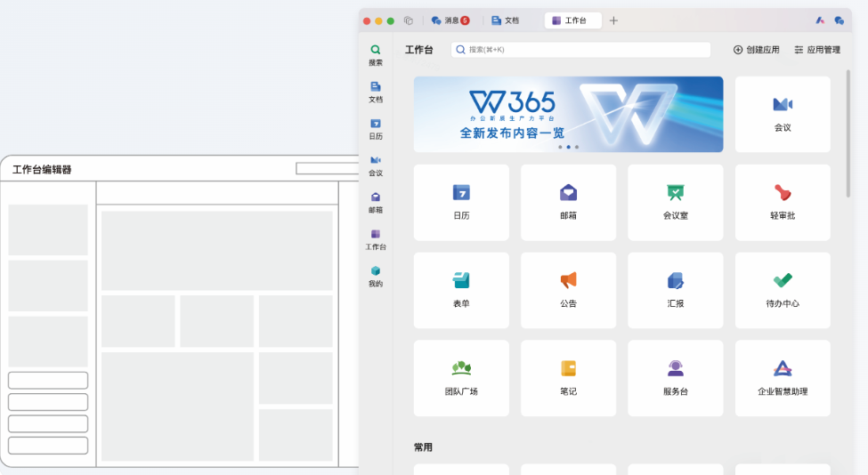868x475 pixels.
Task: Click the 工作台 page title
Action: click(x=419, y=50)
